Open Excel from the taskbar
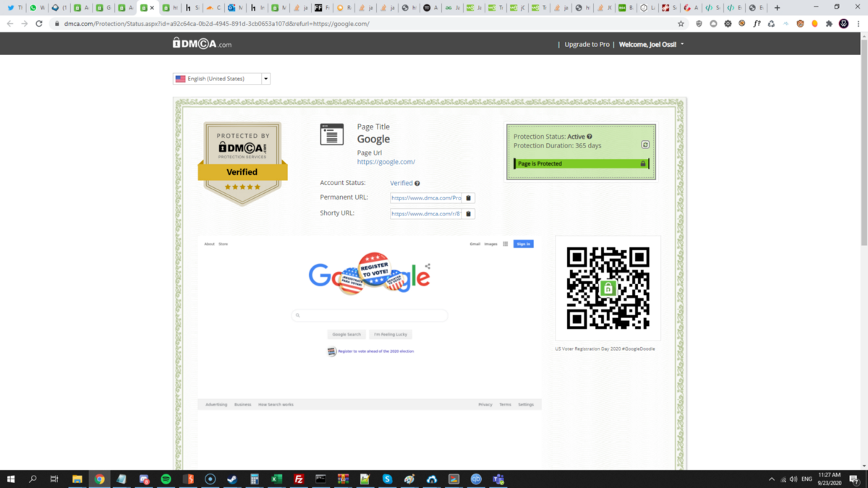The width and height of the screenshot is (868, 488). pyautogui.click(x=276, y=479)
